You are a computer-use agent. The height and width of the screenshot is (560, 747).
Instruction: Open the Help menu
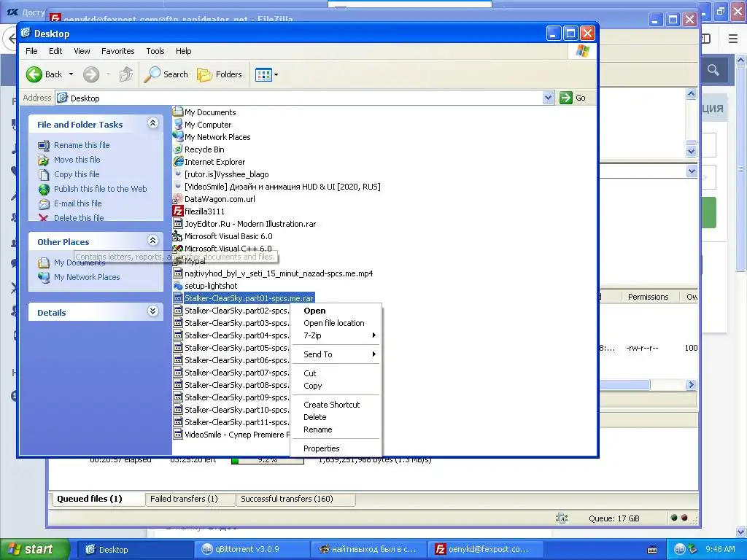click(x=183, y=51)
